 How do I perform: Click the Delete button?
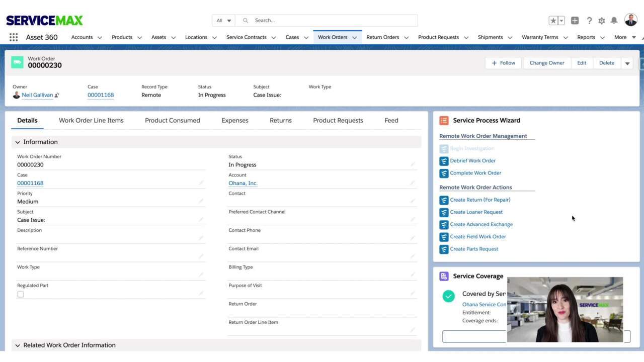pos(607,63)
